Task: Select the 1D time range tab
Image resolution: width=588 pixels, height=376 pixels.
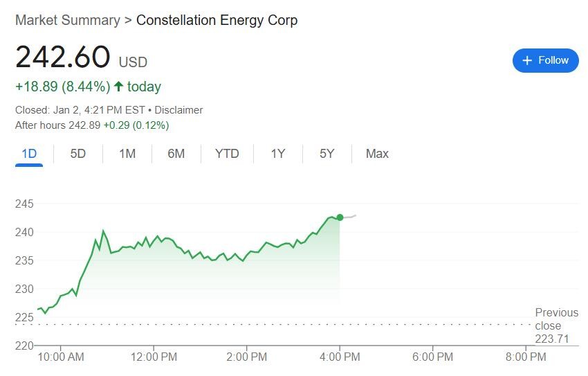Action: tap(29, 154)
